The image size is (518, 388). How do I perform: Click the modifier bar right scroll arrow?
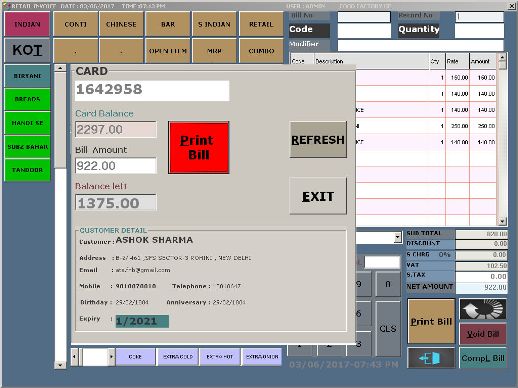point(111,357)
